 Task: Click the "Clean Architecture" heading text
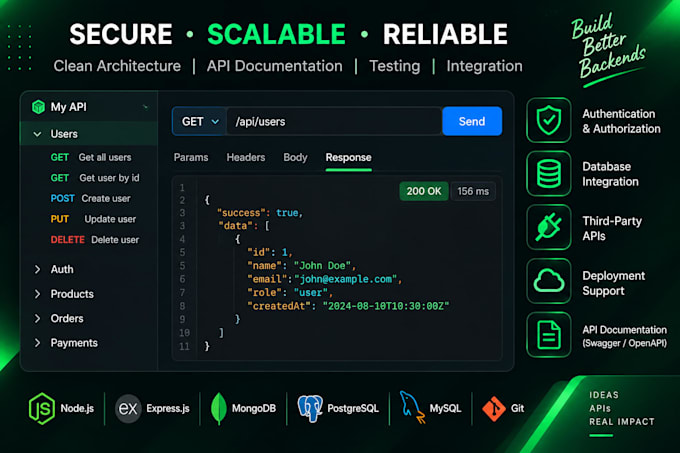[117, 66]
